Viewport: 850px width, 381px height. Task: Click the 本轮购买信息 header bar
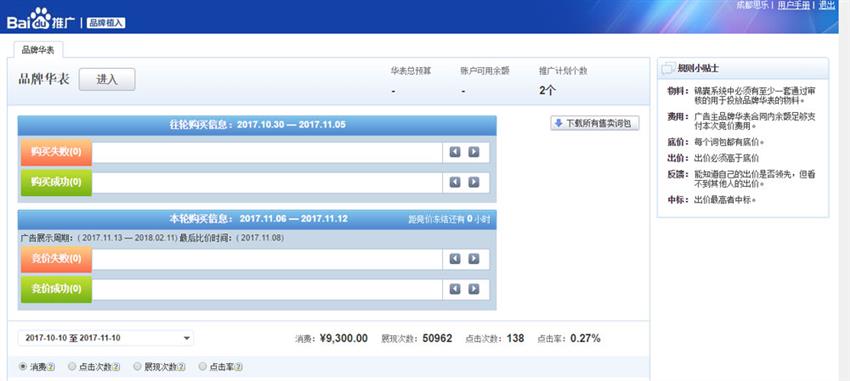pos(257,219)
